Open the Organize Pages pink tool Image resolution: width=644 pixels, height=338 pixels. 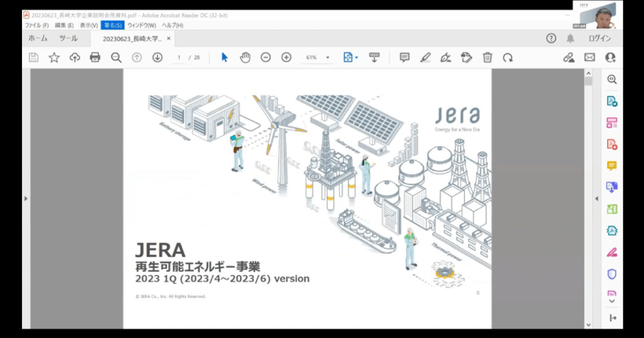tap(612, 123)
